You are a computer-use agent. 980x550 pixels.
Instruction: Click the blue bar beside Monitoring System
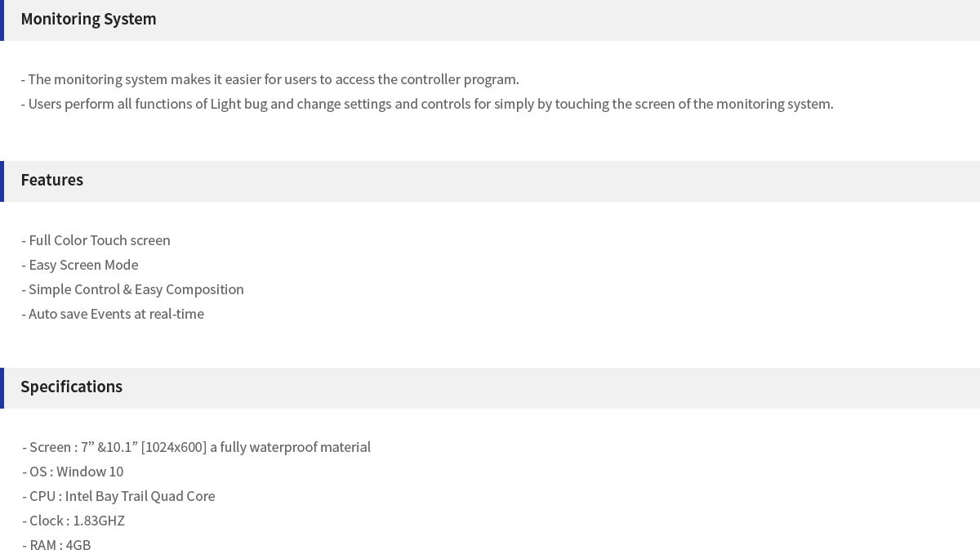2,20
